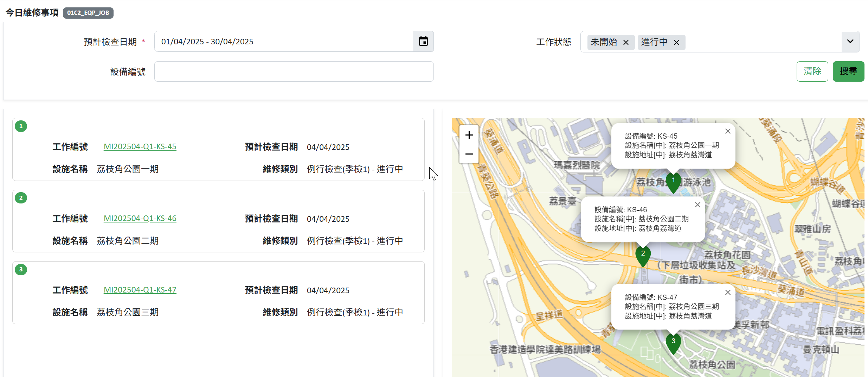Click the green badge 3 on third card
This screenshot has height=377, width=868.
click(21, 269)
